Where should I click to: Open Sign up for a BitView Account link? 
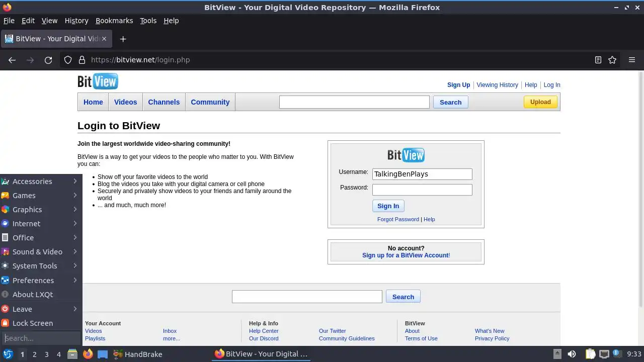[405, 255]
